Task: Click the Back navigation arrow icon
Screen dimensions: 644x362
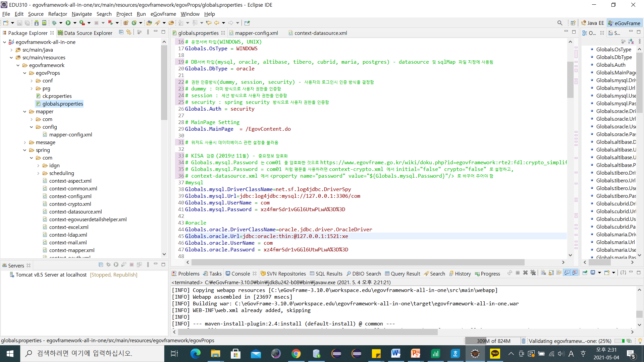Action: tap(217, 23)
